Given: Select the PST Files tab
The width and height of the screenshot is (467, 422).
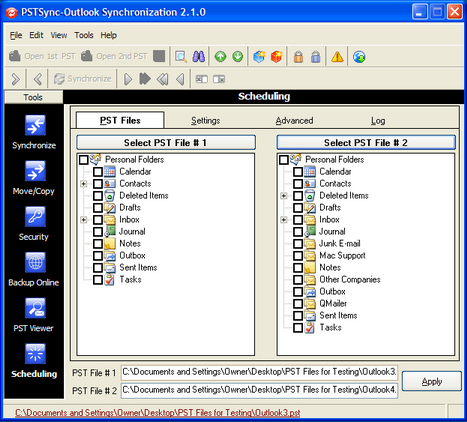Looking at the screenshot, I should coord(120,120).
